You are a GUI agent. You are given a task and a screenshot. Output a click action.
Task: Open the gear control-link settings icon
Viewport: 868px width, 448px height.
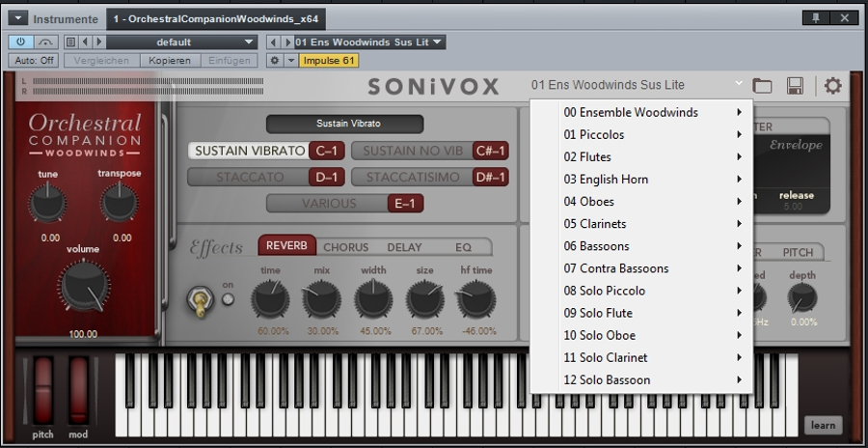(x=275, y=61)
